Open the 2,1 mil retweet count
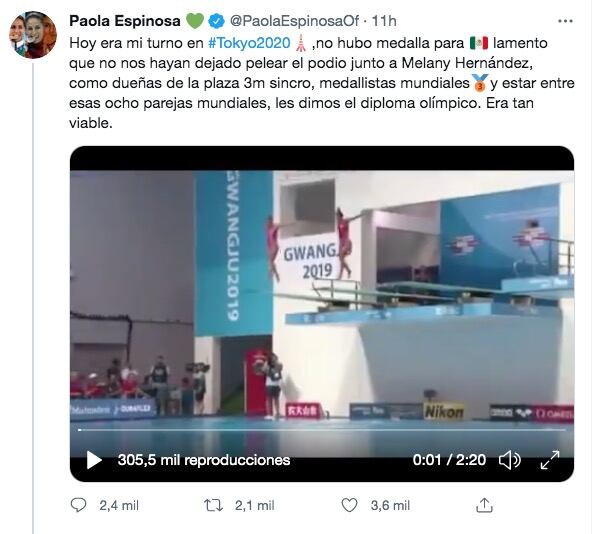592x534 pixels. (254, 506)
